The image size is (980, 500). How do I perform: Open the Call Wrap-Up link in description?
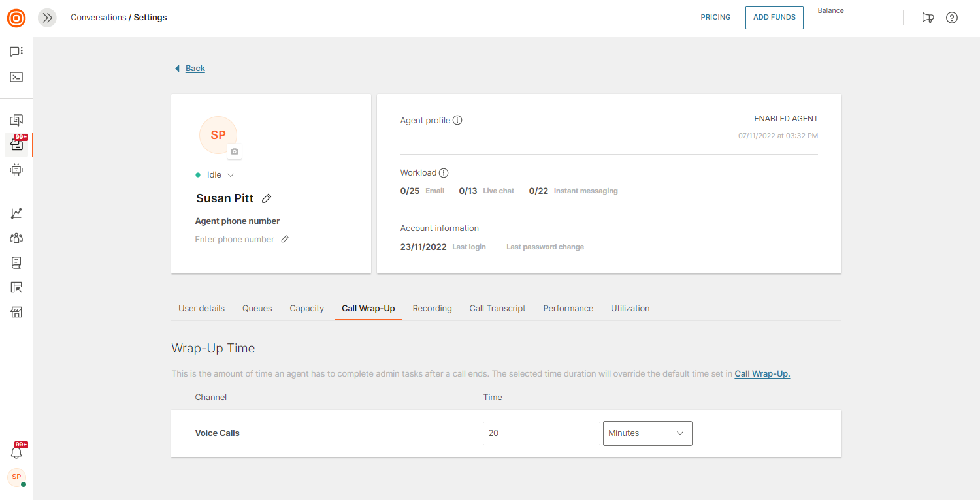pos(762,374)
